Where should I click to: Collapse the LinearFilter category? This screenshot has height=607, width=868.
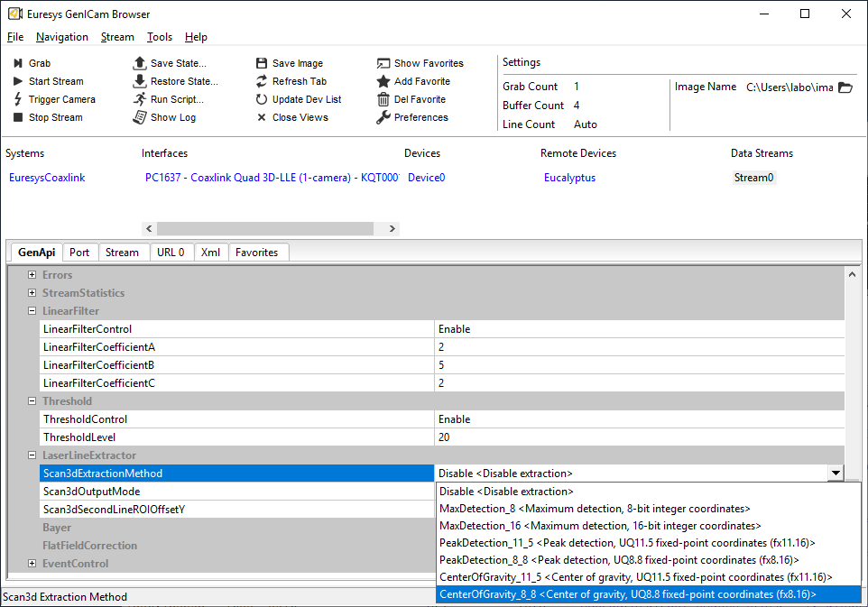(x=32, y=311)
